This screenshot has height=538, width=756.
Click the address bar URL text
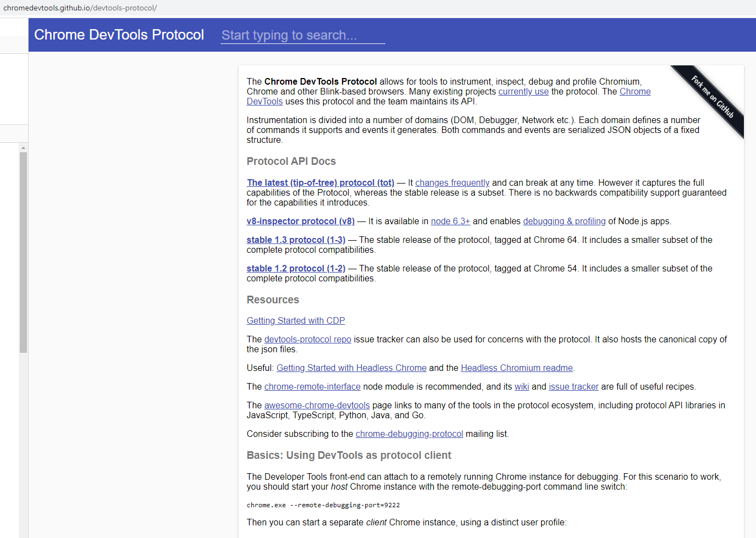(80, 8)
